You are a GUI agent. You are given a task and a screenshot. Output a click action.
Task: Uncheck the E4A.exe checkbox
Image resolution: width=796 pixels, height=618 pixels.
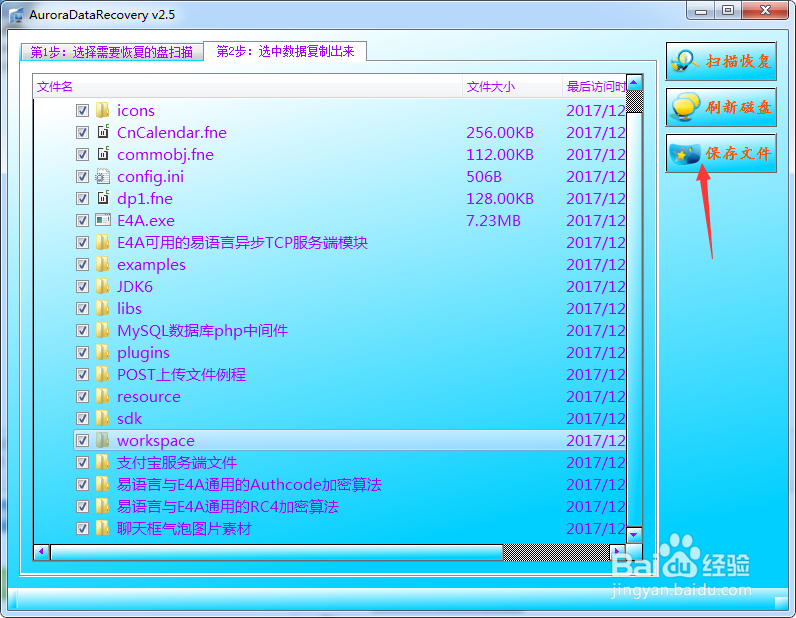point(82,220)
